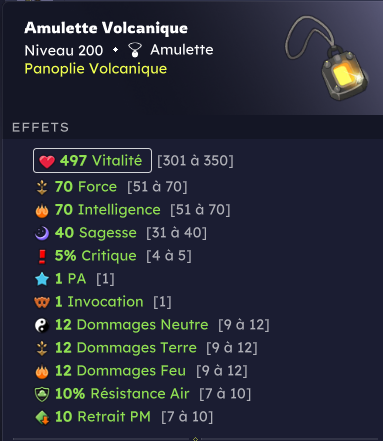Click the Amulette Volcanique item image
The width and height of the screenshot is (383, 441).
pos(327,58)
